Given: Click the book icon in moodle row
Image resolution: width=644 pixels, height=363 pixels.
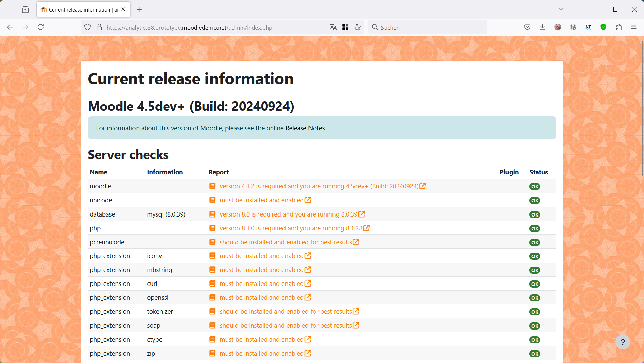Looking at the screenshot, I should coord(212,186).
